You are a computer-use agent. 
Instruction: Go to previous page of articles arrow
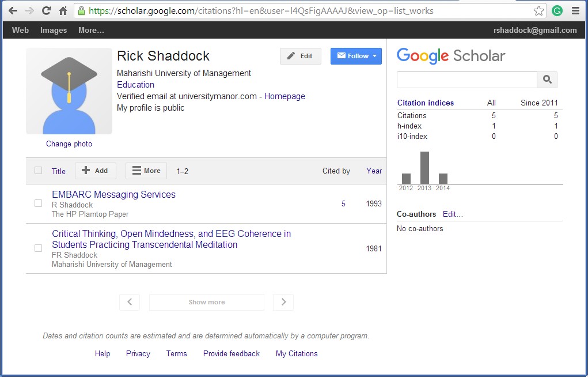pyautogui.click(x=130, y=302)
